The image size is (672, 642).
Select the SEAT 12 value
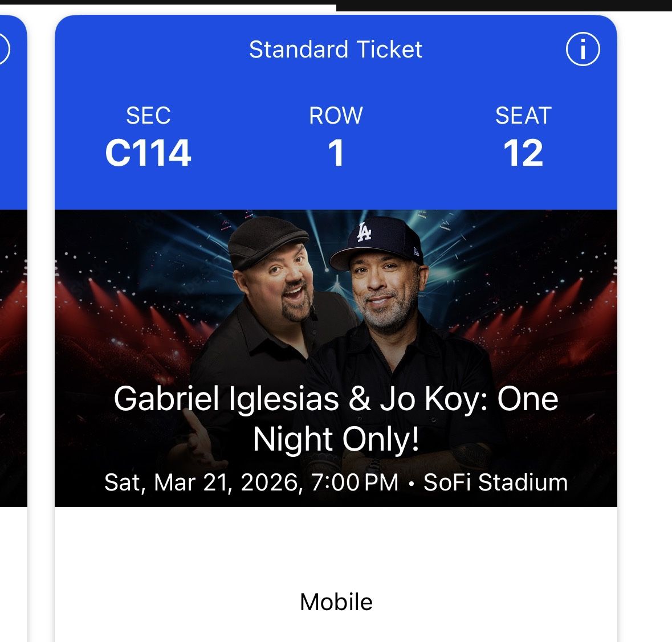(523, 137)
